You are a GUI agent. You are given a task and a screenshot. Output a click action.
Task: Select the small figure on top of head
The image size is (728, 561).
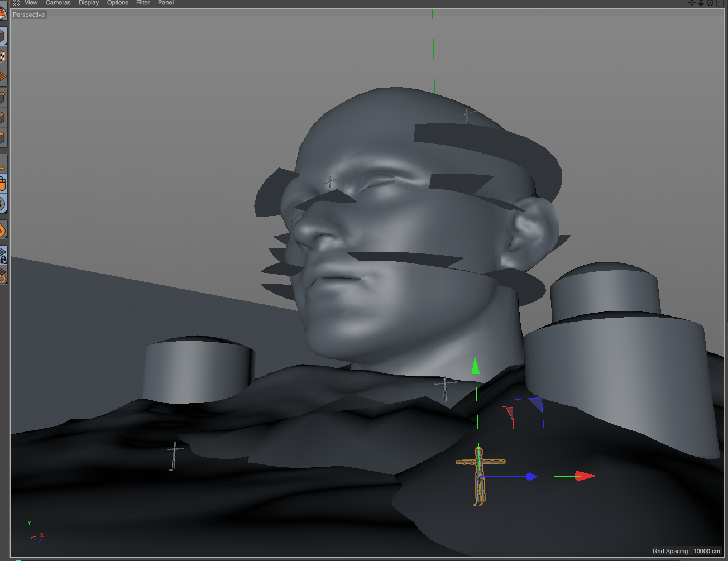click(x=467, y=116)
